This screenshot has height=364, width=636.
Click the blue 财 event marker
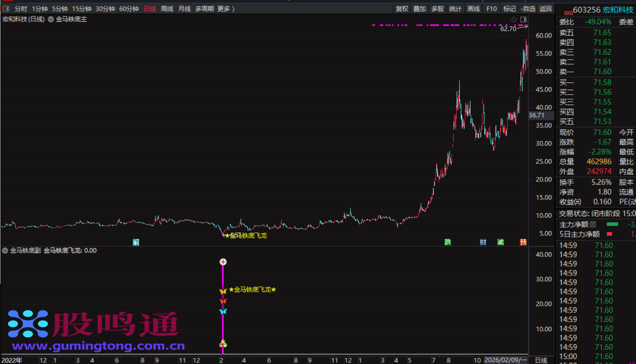[x=483, y=242]
